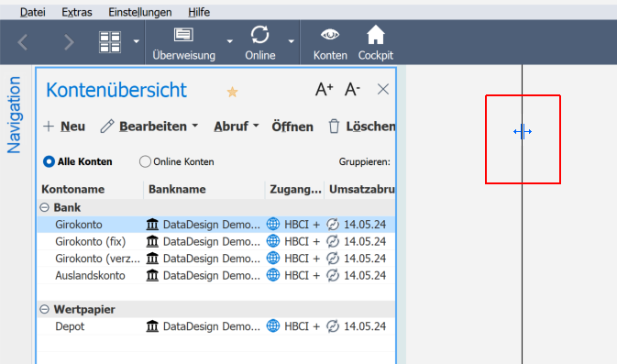Click the sync icon in Girokonto row
This screenshot has width=617, height=364.
click(x=333, y=225)
